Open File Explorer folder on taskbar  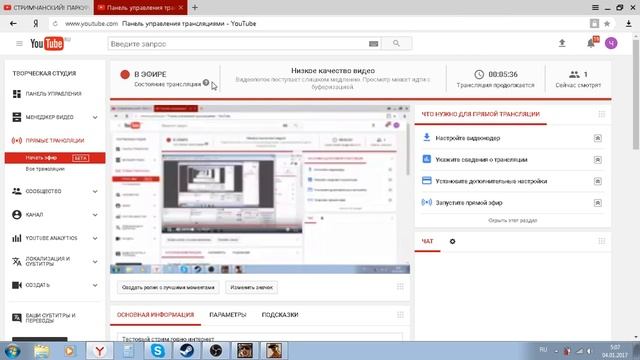click(x=41, y=351)
